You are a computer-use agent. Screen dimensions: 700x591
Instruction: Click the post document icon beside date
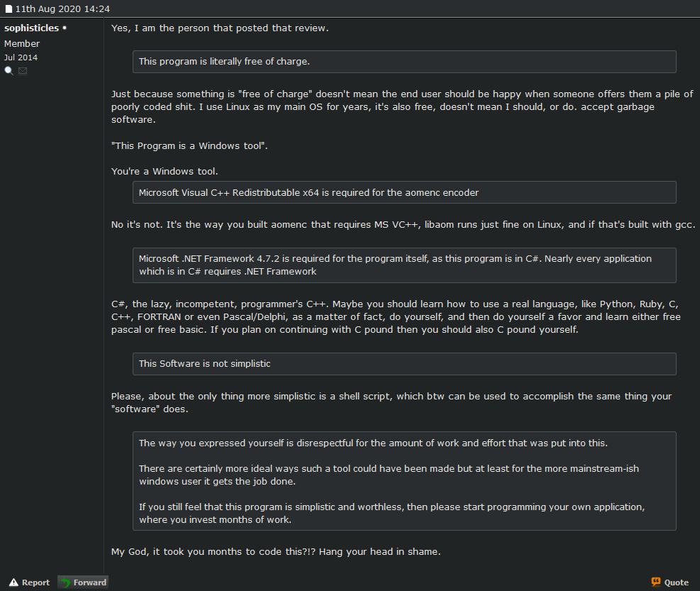pos(9,11)
